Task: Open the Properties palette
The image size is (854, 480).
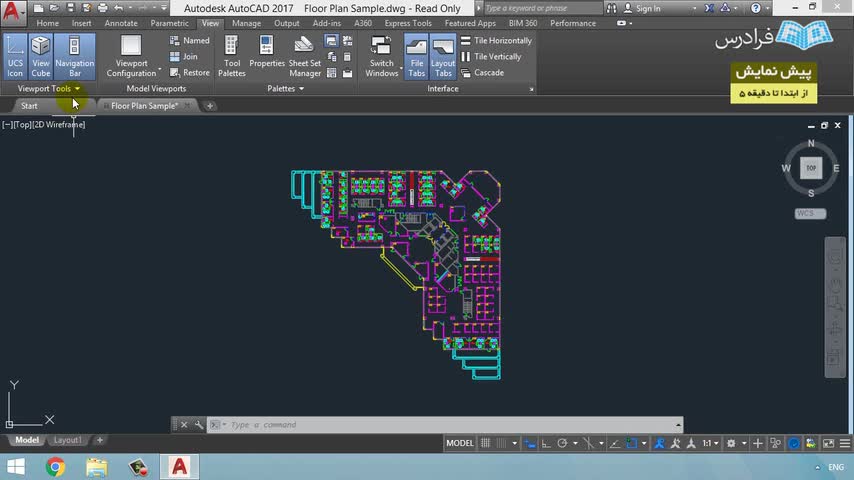Action: point(267,56)
